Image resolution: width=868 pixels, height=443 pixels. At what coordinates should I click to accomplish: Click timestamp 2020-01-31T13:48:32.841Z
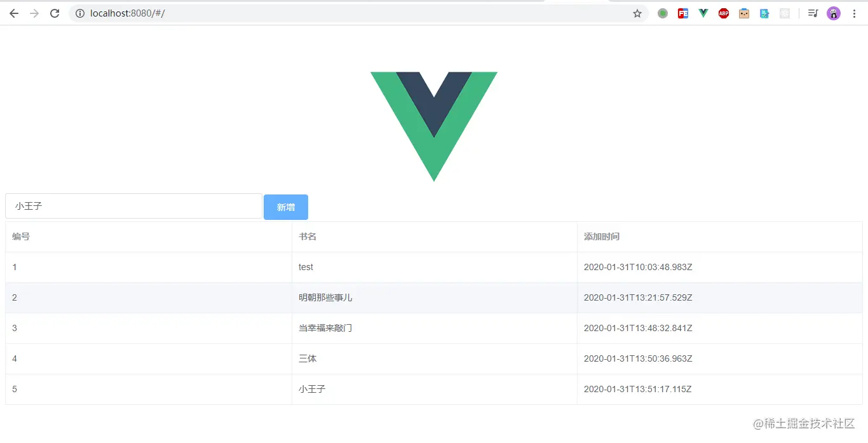click(638, 328)
